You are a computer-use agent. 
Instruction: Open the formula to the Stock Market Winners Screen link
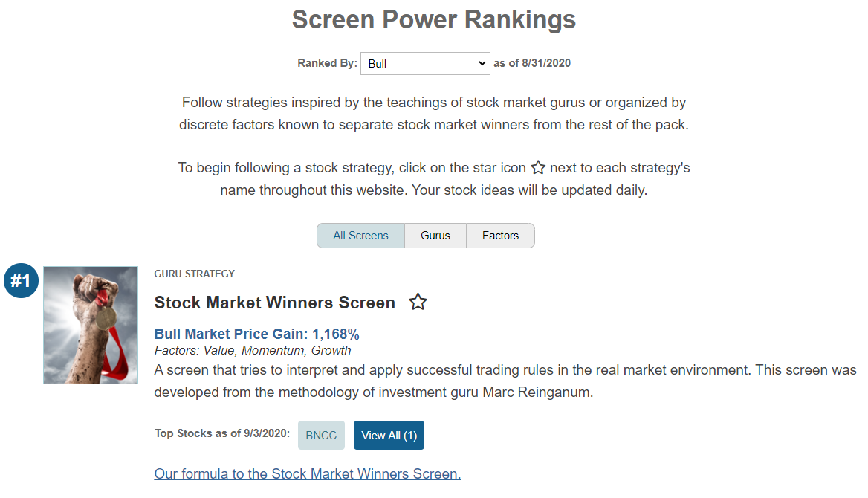coord(307,473)
